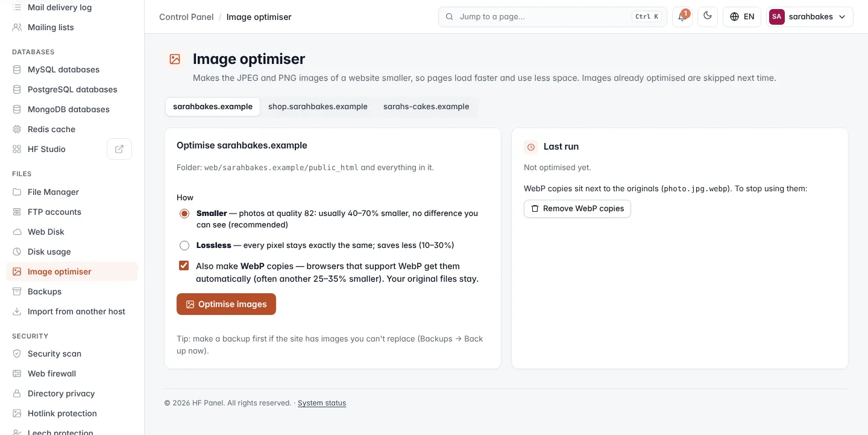The image size is (868, 435).
Task: Untick the Also make WebP copies checkbox
Action: click(184, 265)
